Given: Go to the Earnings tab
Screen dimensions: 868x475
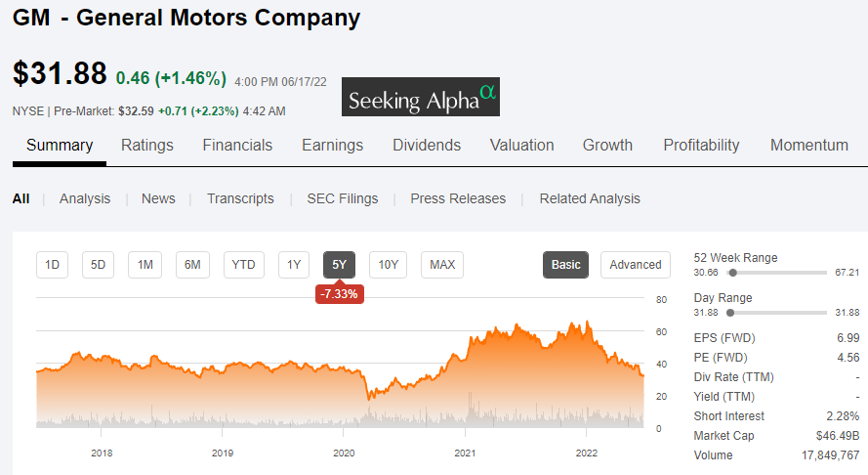Looking at the screenshot, I should click(332, 145).
